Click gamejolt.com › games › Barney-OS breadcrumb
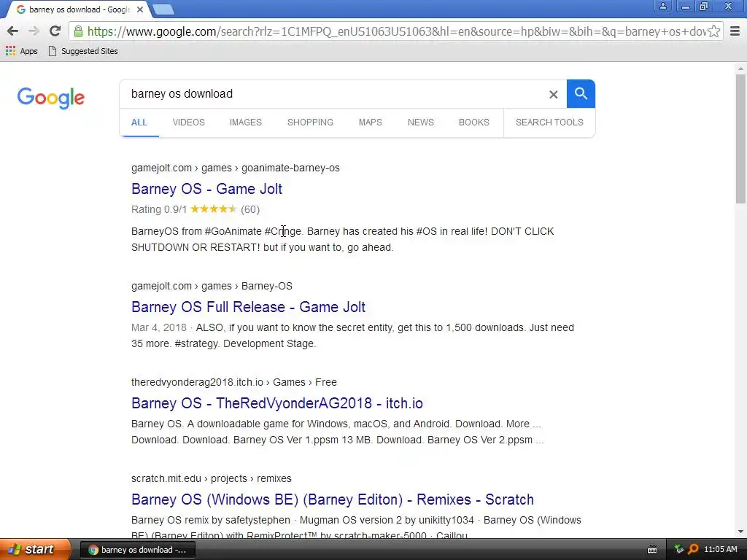 tap(212, 286)
